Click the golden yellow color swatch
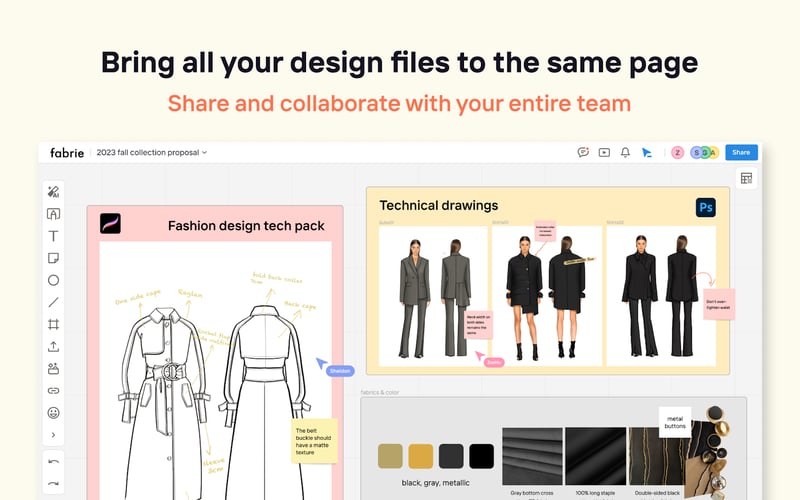The height and width of the screenshot is (500, 800). coord(420,456)
